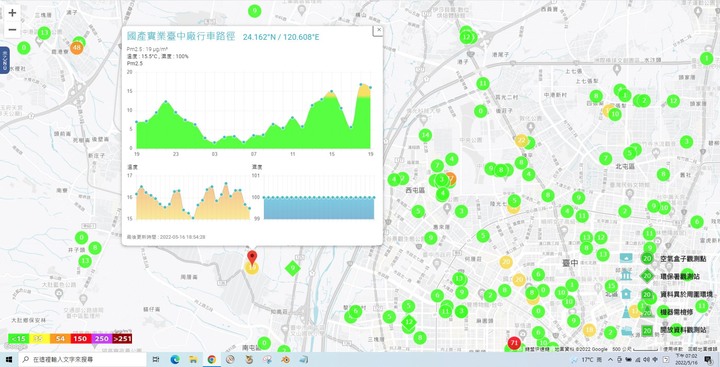
Task: Click the >251 dark red legend swatch
Action: click(x=122, y=339)
